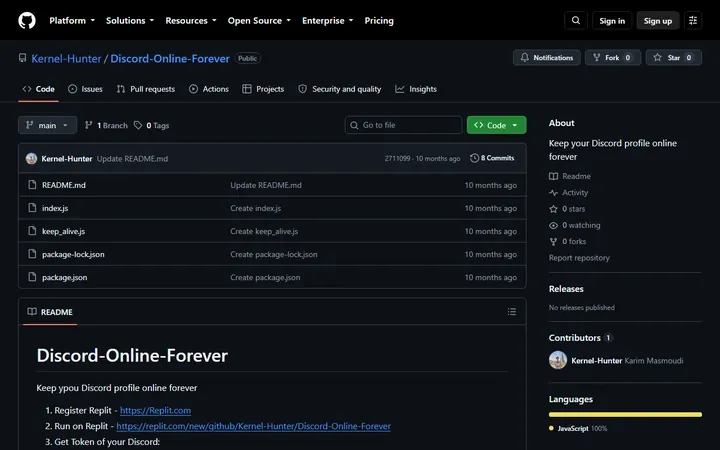The width and height of the screenshot is (720, 450).
Task: Open the green Code dropdown button
Action: (496, 125)
